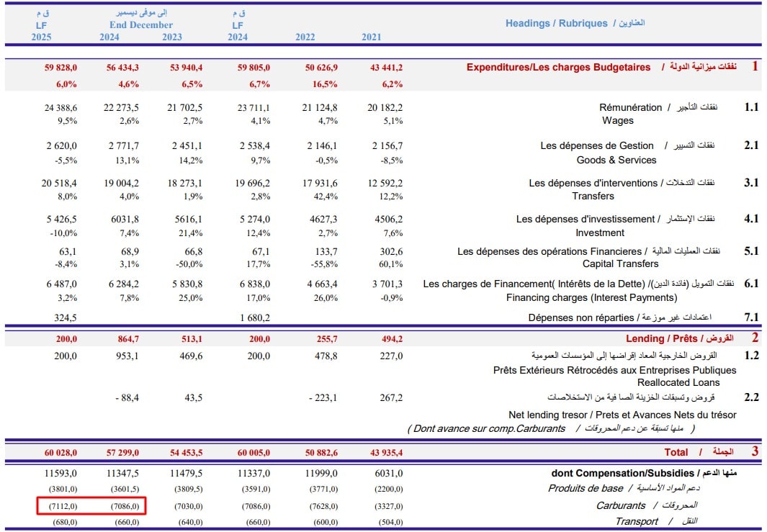Click the "Les dépenses de Gestion" label
Image resolution: width=767 pixels, height=532 pixels.
(597, 145)
